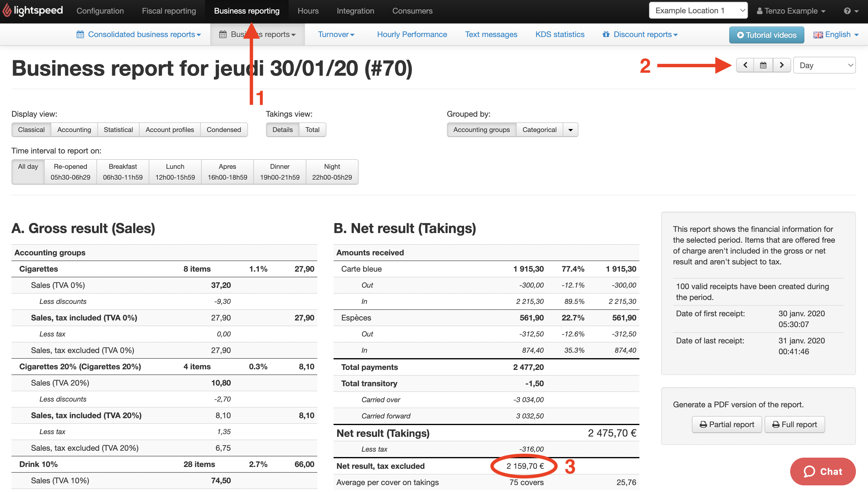Viewport: 868px width, 492px height.
Task: Switch to the Hours menu tab
Action: [308, 11]
